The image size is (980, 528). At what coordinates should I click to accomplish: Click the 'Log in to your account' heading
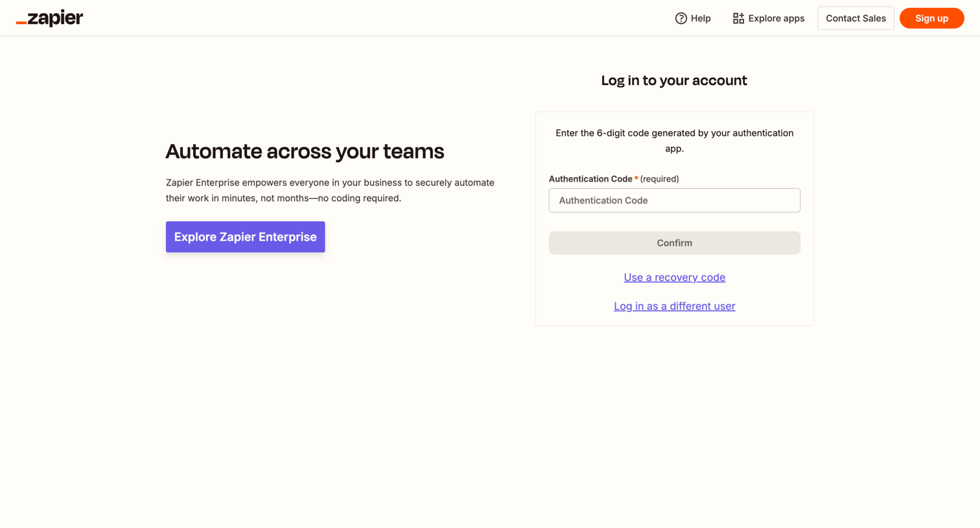(674, 80)
